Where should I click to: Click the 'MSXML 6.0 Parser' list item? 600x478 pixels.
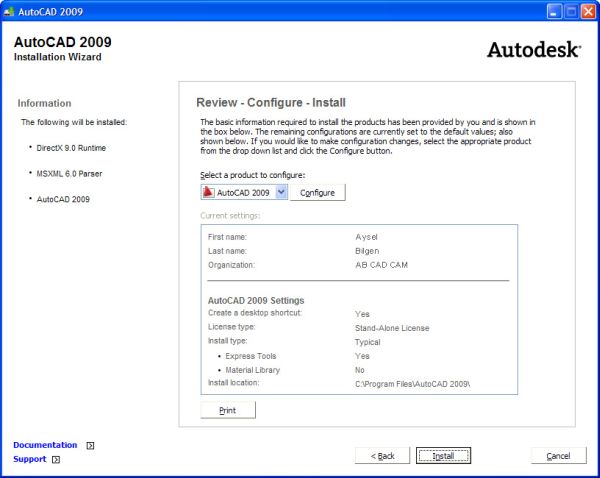[x=69, y=174]
